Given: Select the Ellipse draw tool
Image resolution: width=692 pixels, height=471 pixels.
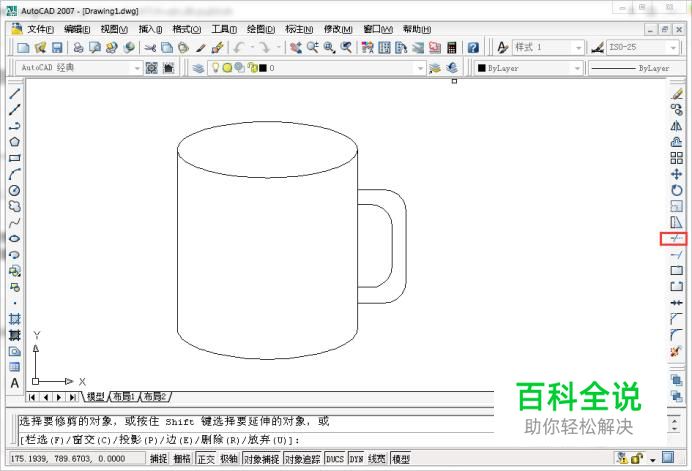Looking at the screenshot, I should point(15,238).
